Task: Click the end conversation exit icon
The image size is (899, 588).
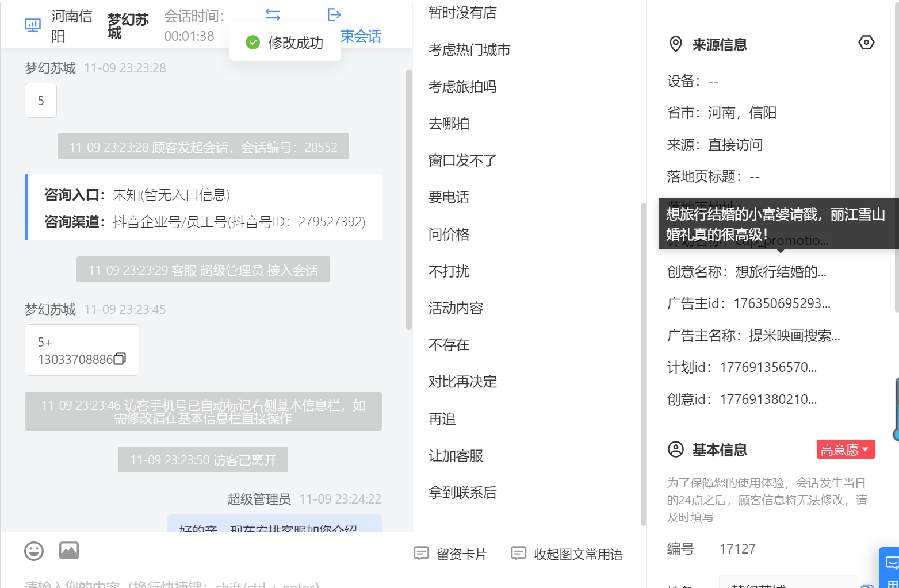Action: coord(334,14)
